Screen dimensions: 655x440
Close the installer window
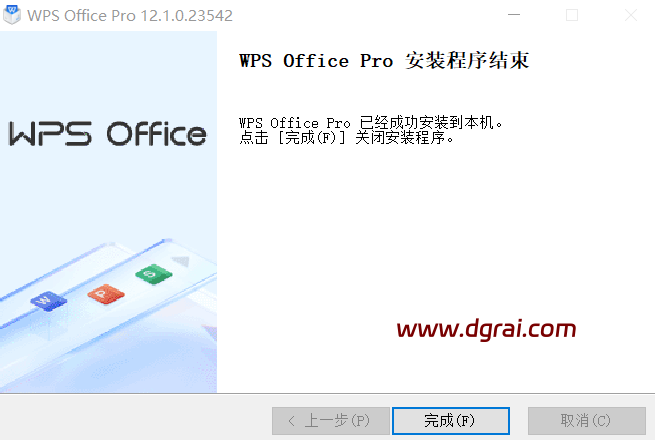630,15
